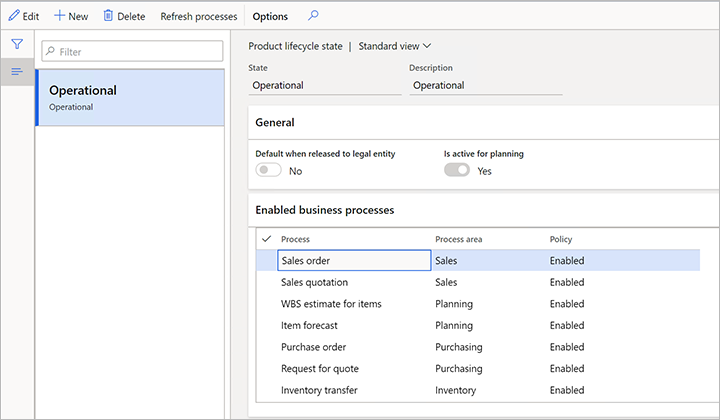Screen dimensions: 720x420
Task: Click Refresh processes in the action bar
Action: (x=199, y=16)
